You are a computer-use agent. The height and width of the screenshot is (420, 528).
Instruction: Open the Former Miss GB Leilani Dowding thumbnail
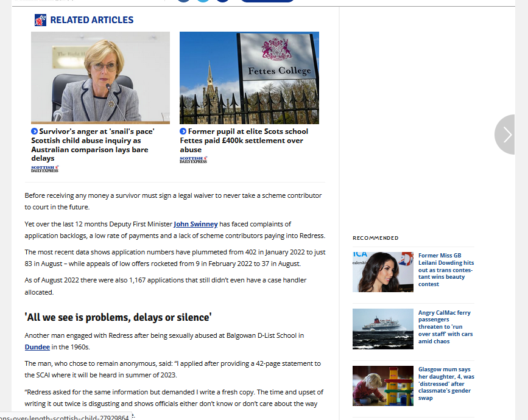pyautogui.click(x=383, y=272)
